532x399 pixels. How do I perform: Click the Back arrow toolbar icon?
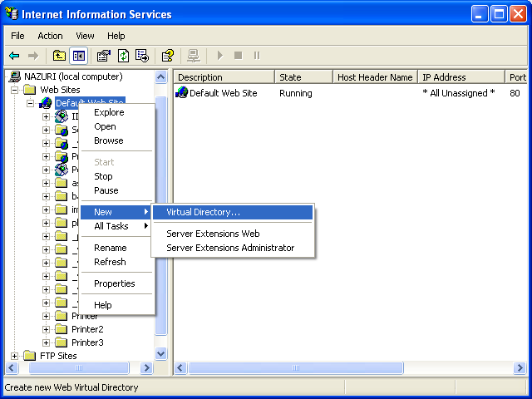click(15, 56)
